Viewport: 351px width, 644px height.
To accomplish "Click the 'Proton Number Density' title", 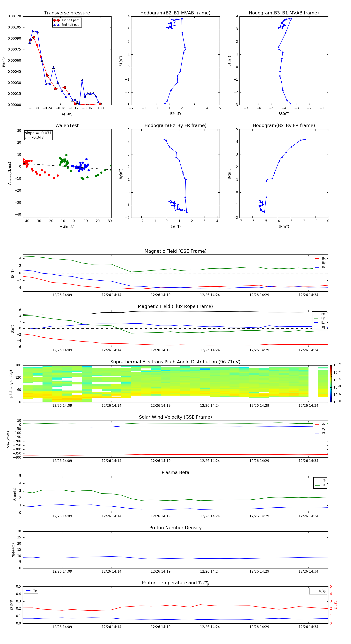I will (x=175, y=528).
